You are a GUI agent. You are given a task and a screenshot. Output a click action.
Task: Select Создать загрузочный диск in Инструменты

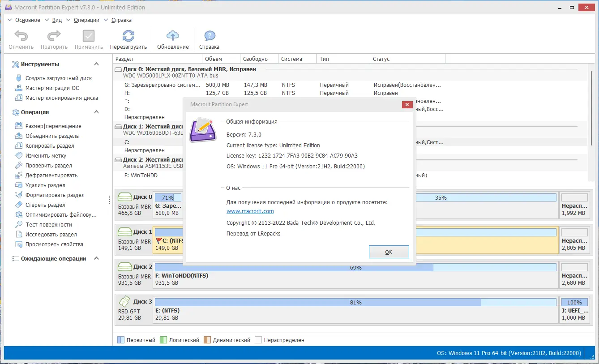58,78
